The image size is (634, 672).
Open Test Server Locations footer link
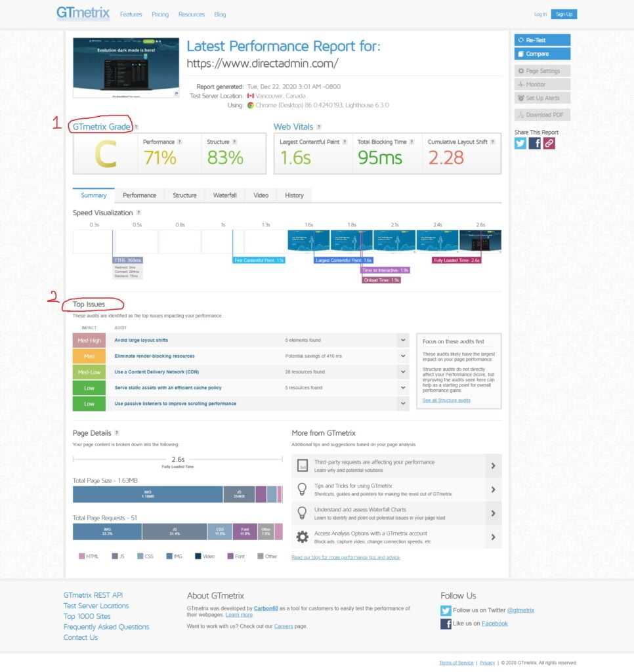[96, 606]
